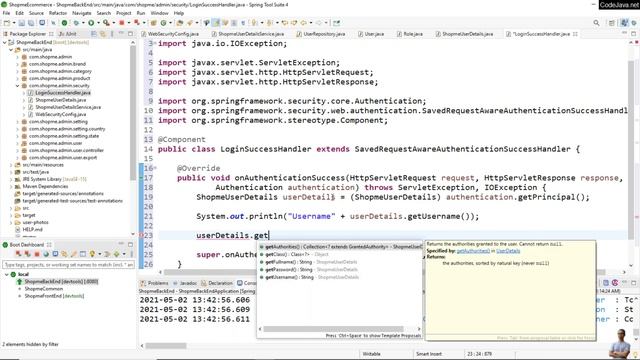Select ShopmeFrontEnd in Boot Dashboard

pyautogui.click(x=54, y=296)
